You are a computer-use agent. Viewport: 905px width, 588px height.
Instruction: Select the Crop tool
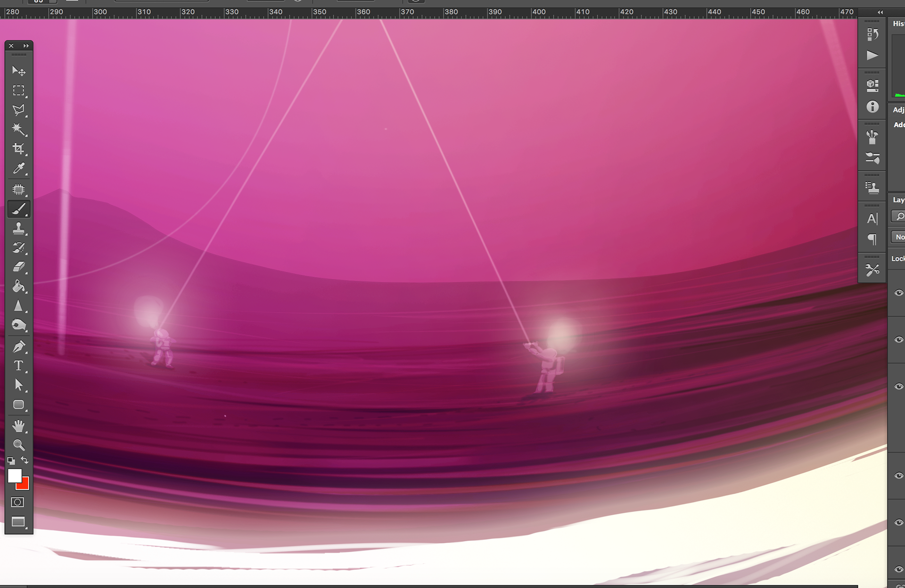tap(18, 149)
